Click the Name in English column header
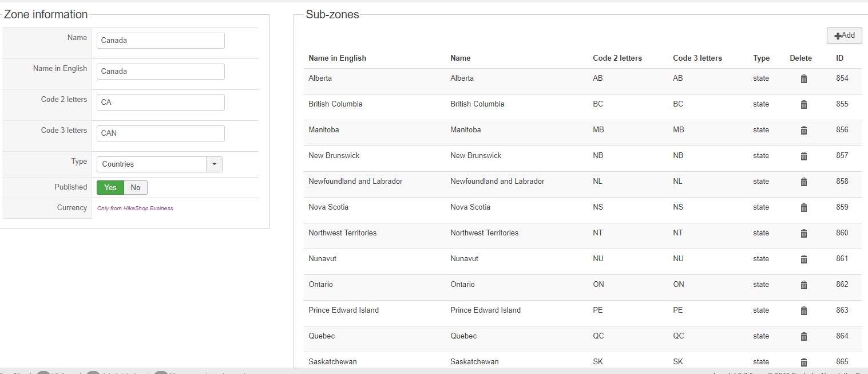The width and height of the screenshot is (868, 374). click(337, 58)
